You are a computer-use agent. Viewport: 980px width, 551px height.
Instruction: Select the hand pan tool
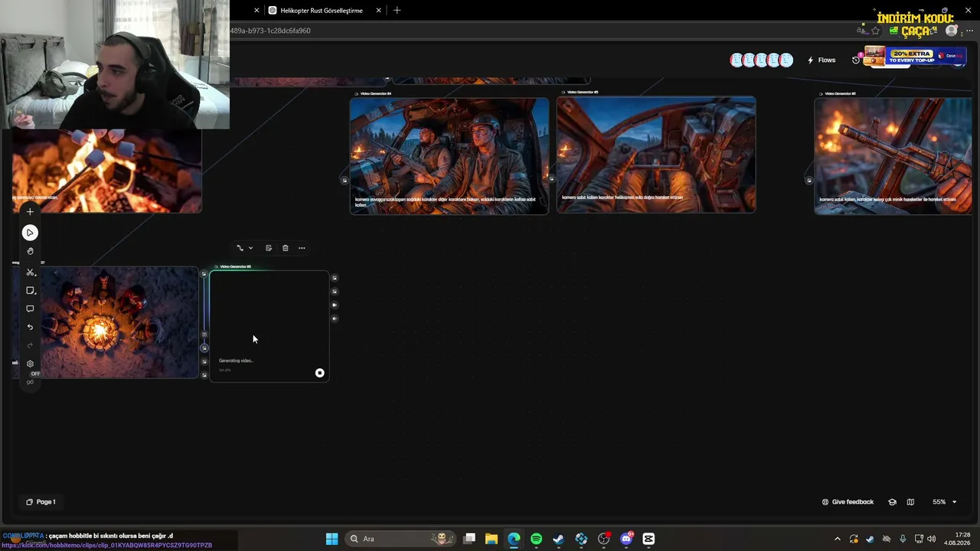tap(30, 251)
